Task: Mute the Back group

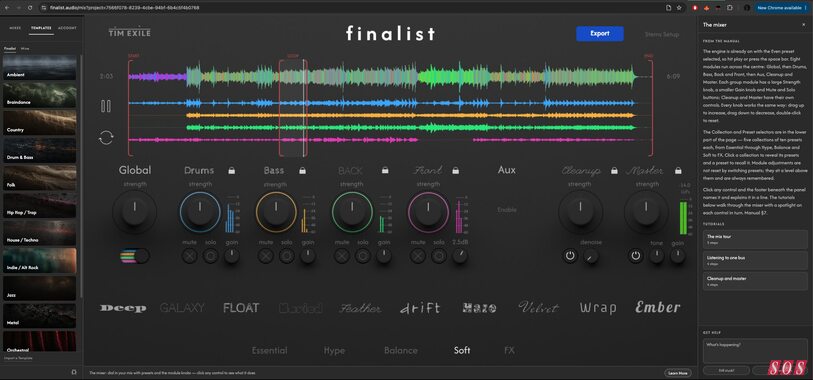Action: 342,256
